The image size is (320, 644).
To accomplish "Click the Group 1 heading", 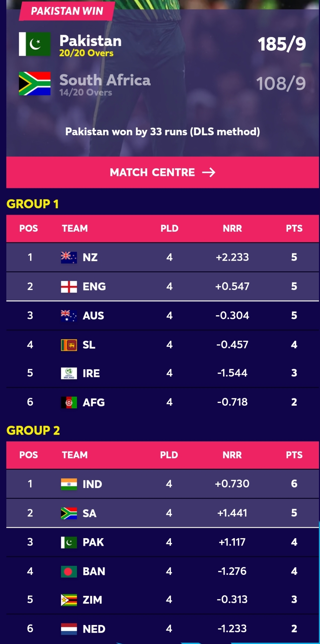I will click(x=33, y=204).
